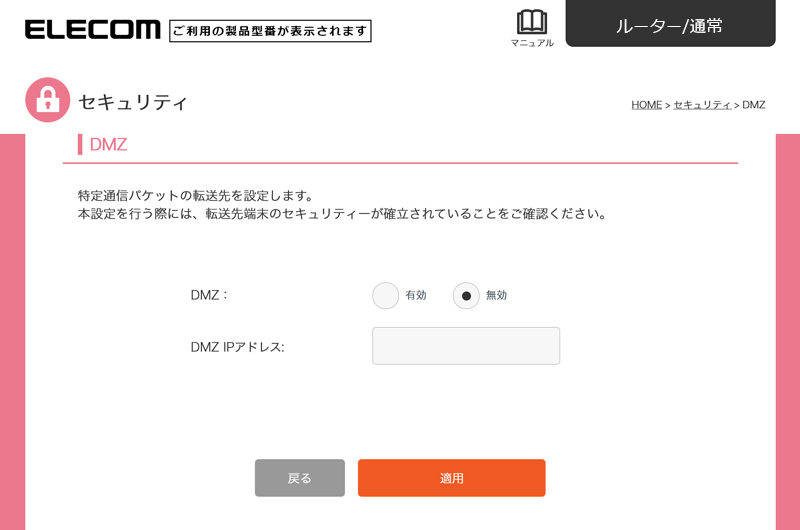Select the 無効 radio button
800x530 pixels.
466,296
